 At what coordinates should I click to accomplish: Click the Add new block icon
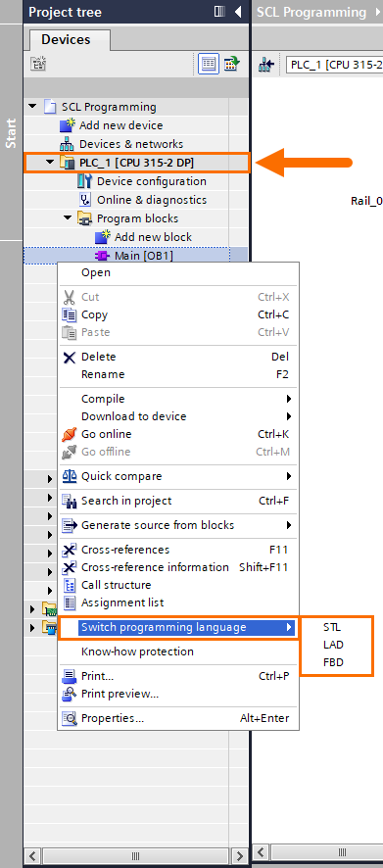[103, 237]
